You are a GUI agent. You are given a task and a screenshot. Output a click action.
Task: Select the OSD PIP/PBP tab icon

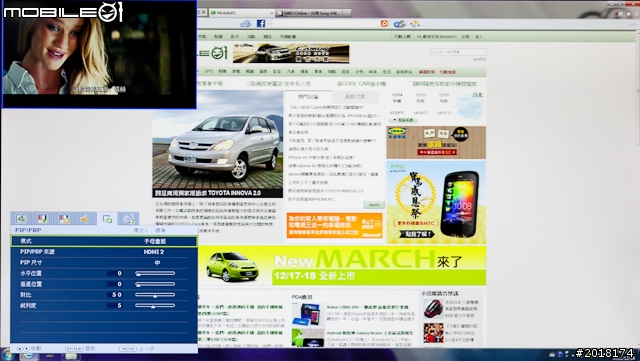coord(107,219)
